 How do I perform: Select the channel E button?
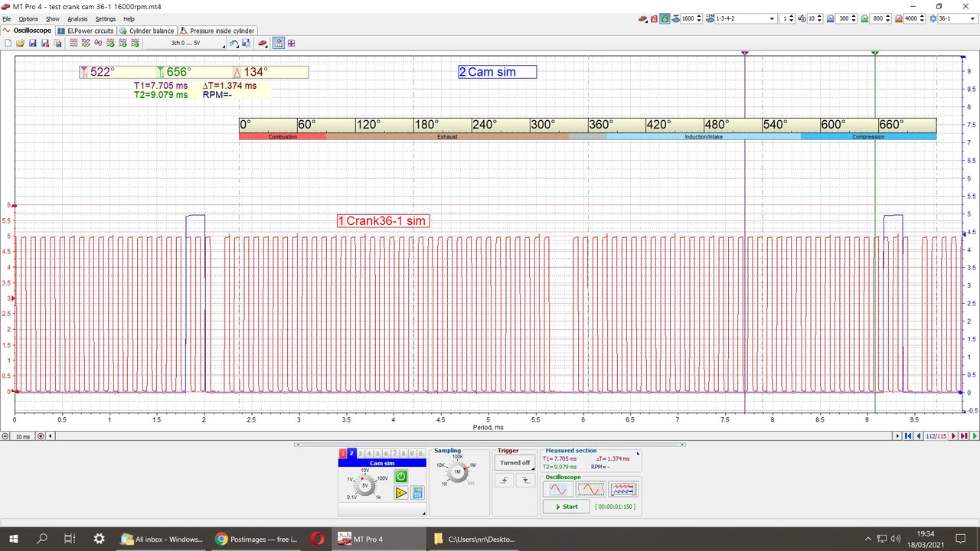[x=420, y=454]
